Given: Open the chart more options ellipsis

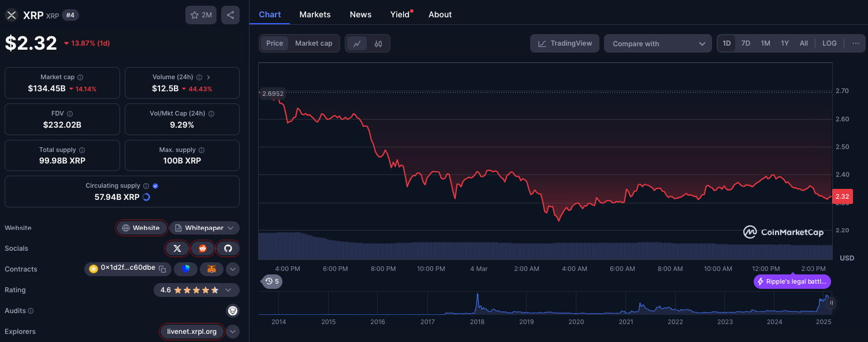Looking at the screenshot, I should coord(856,43).
